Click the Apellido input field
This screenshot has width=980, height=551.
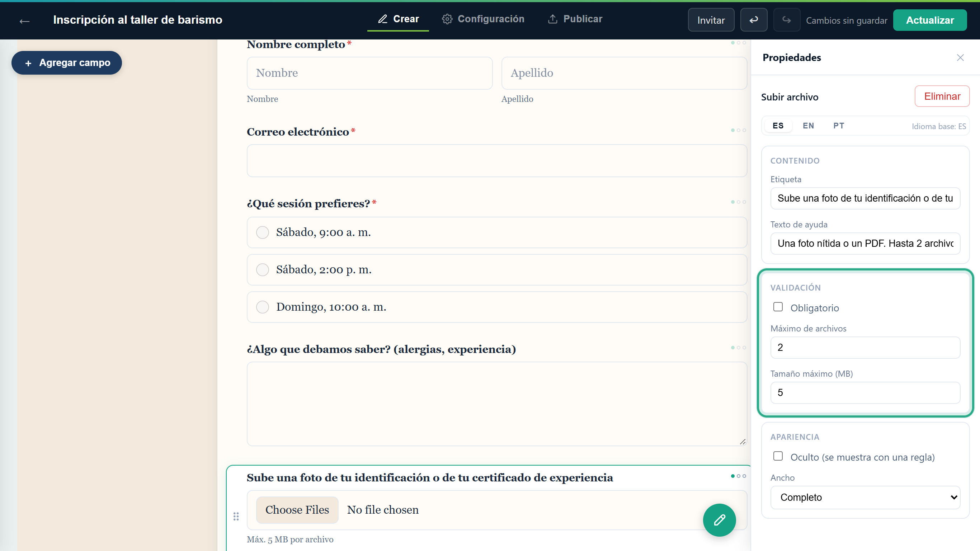pyautogui.click(x=624, y=73)
